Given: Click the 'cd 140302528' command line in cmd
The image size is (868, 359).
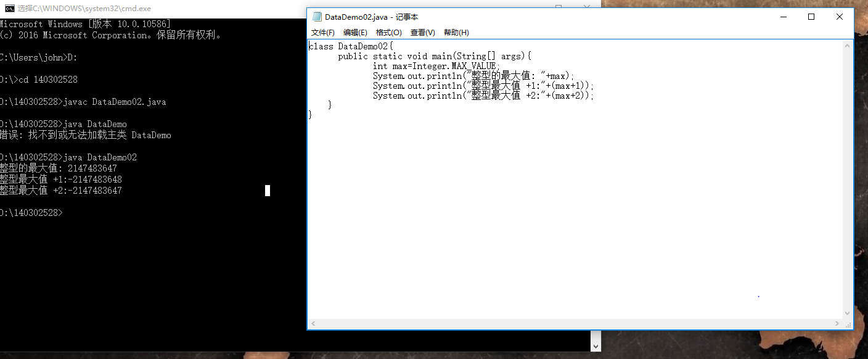Looking at the screenshot, I should [x=38, y=80].
